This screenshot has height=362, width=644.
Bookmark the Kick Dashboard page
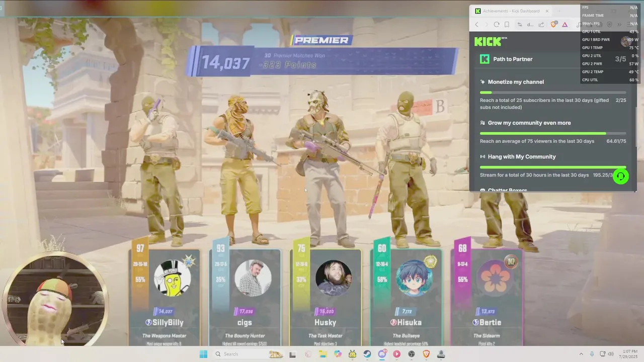pos(507,25)
